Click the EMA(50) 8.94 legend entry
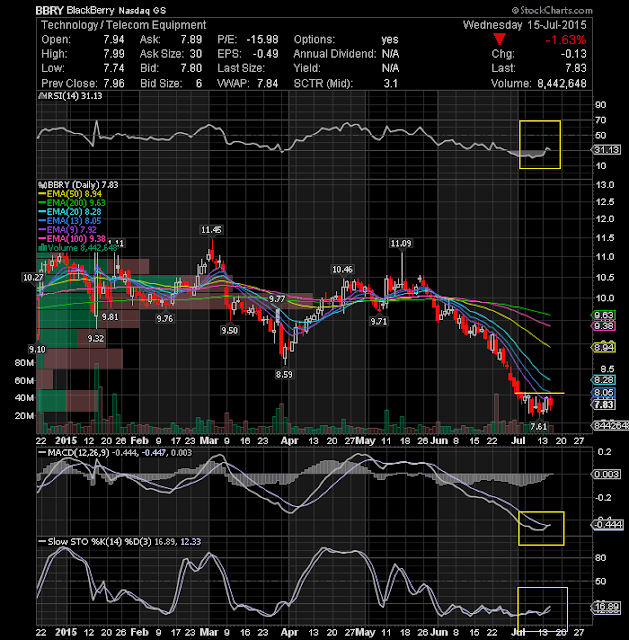 tap(70, 194)
